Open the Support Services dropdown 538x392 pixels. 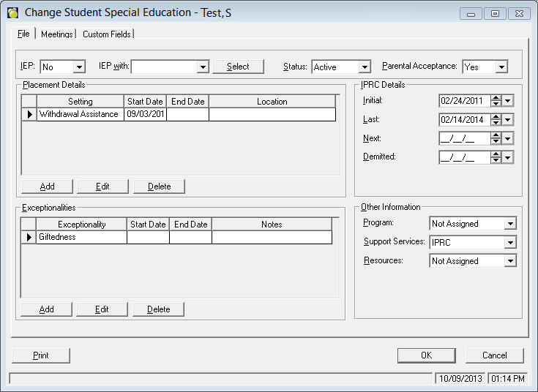tap(510, 242)
